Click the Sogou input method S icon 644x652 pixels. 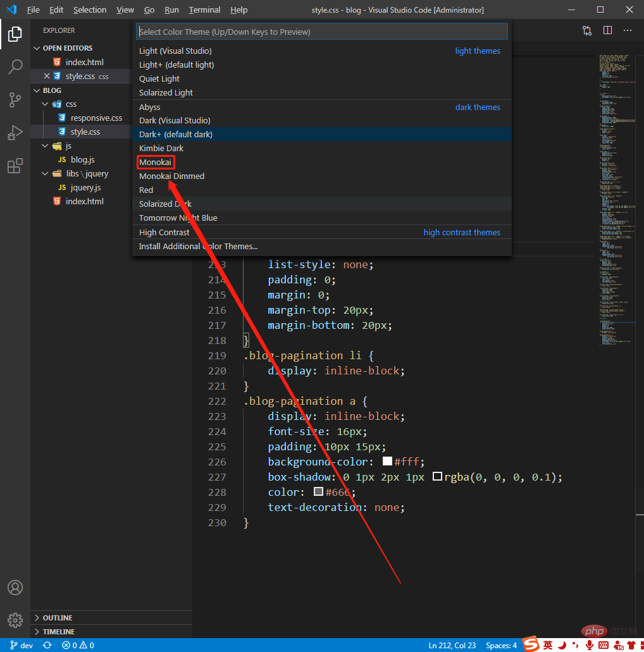[531, 644]
